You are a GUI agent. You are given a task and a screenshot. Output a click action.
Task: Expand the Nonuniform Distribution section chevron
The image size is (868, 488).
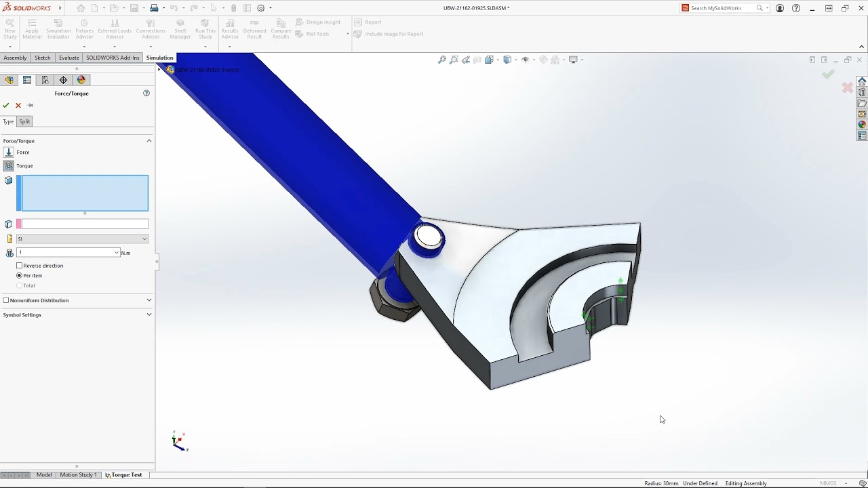click(x=149, y=300)
